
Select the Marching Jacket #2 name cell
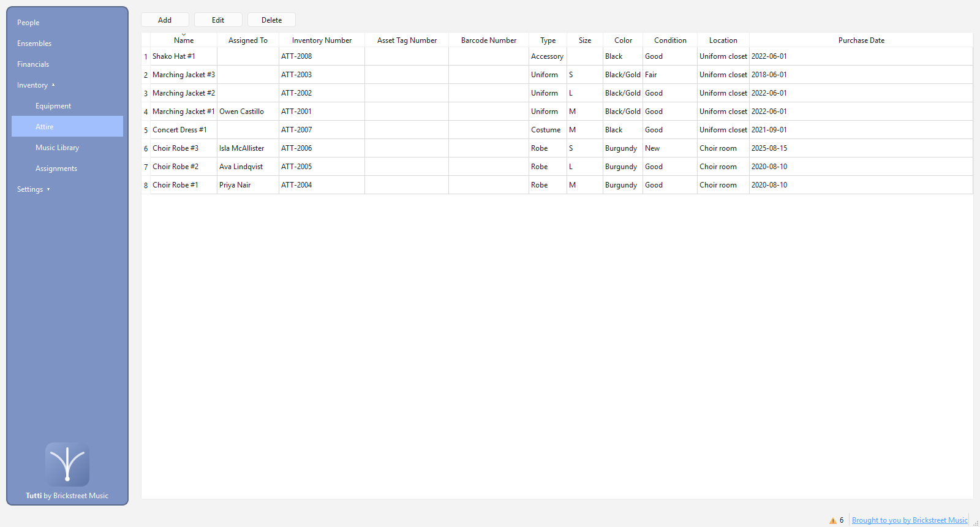184,93
